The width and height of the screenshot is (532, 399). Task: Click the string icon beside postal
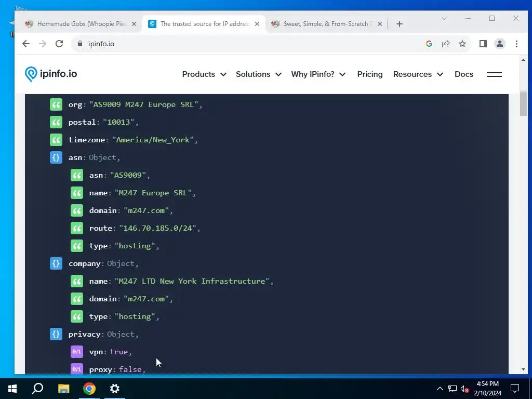[x=56, y=122]
